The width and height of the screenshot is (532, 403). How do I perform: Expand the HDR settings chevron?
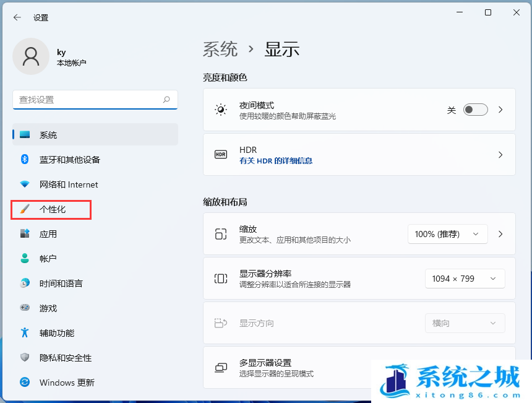tap(500, 155)
